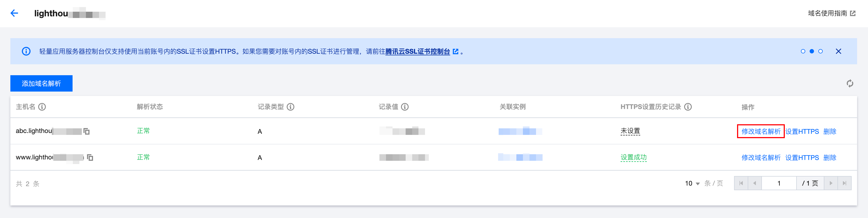Click info icon next to 记录值 header
The width and height of the screenshot is (868, 218).
click(405, 107)
